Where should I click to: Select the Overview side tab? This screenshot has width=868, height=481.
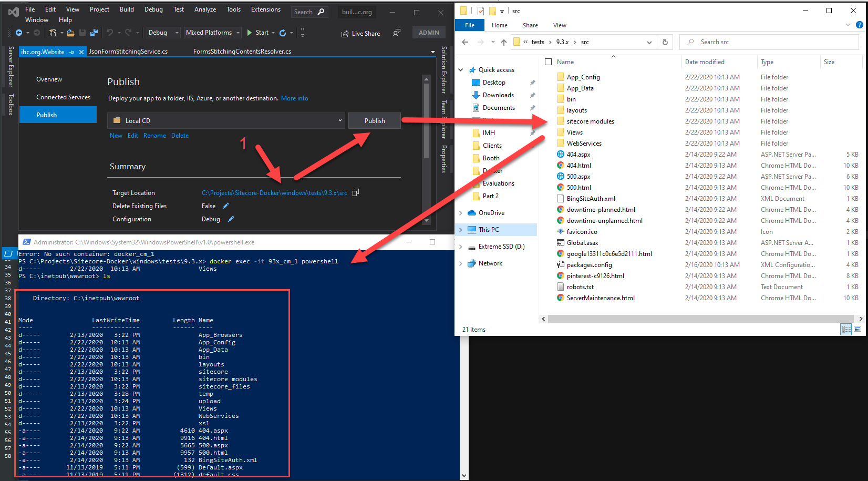tap(49, 79)
